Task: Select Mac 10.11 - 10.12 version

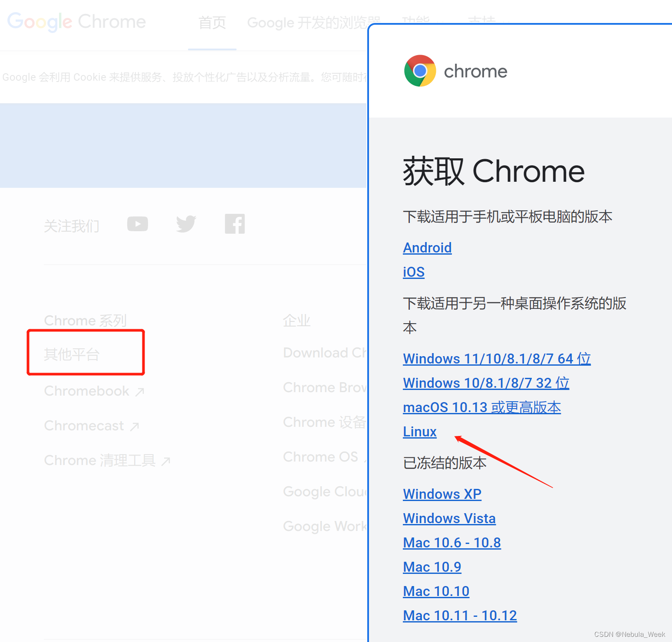Action: [x=460, y=616]
